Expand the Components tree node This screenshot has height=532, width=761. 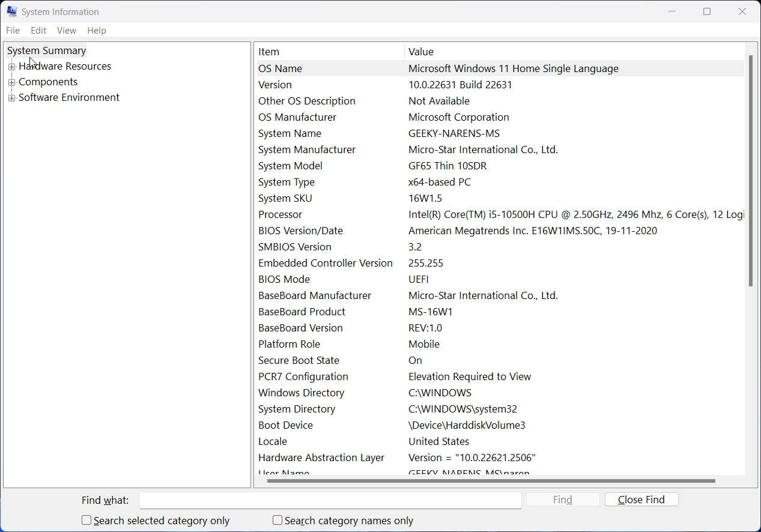coord(11,82)
